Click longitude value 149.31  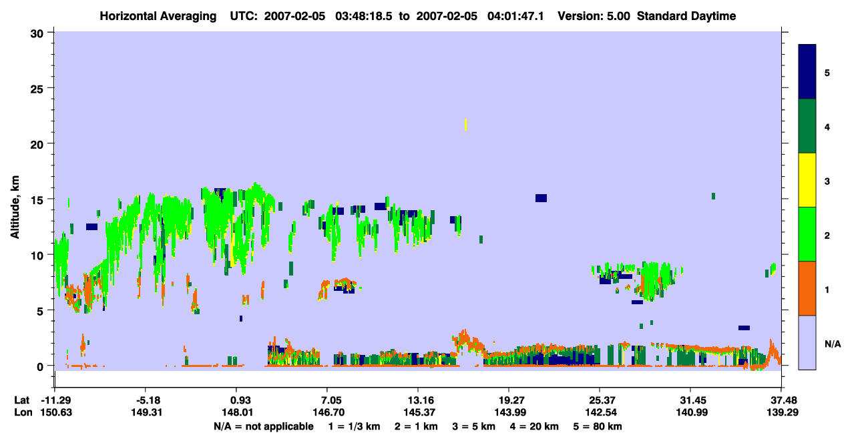[148, 413]
